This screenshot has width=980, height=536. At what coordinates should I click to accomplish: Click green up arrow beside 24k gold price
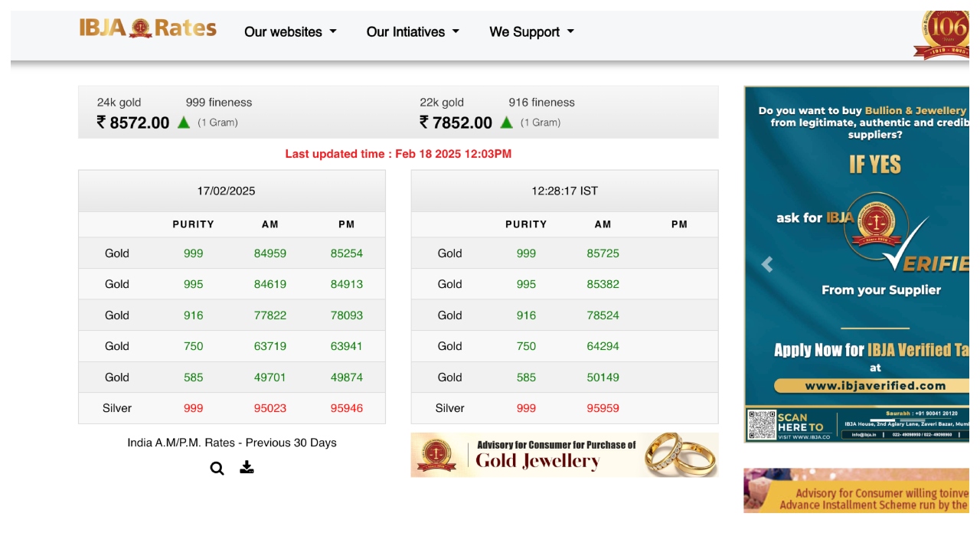tap(184, 123)
